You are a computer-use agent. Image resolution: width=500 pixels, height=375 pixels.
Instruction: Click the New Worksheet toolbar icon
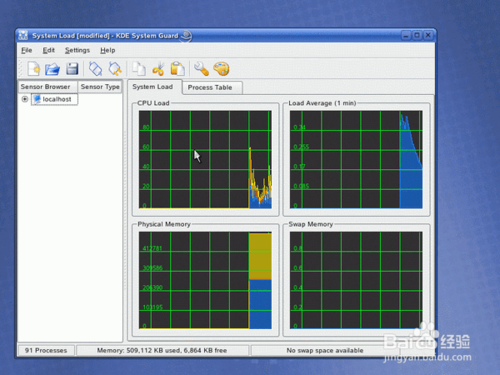coord(34,69)
